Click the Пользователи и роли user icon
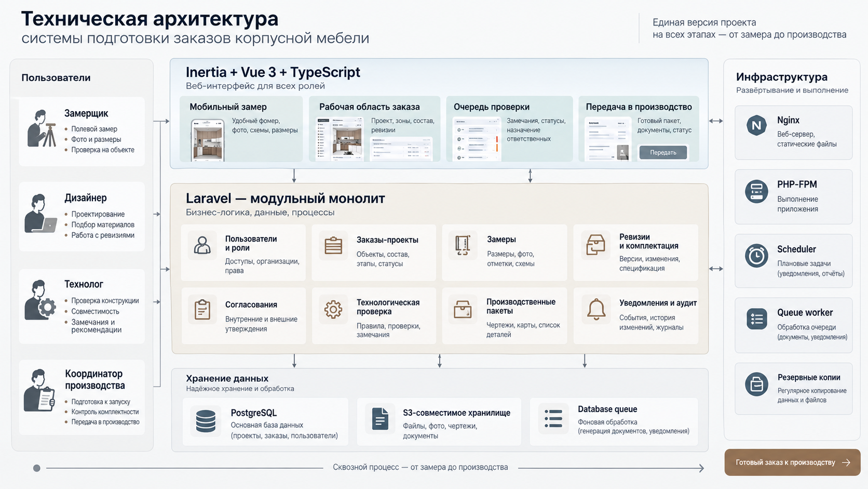 point(202,245)
